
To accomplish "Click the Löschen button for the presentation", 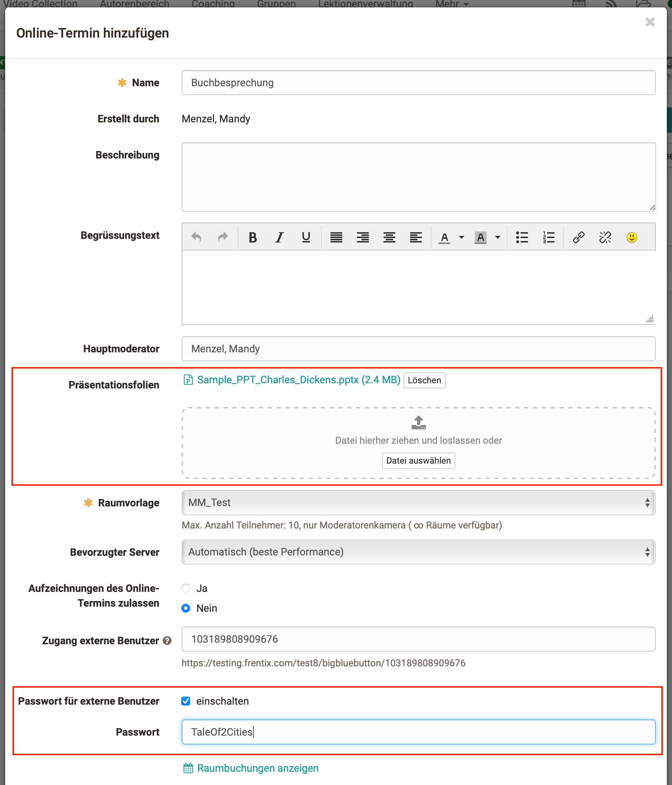I will pyautogui.click(x=424, y=380).
